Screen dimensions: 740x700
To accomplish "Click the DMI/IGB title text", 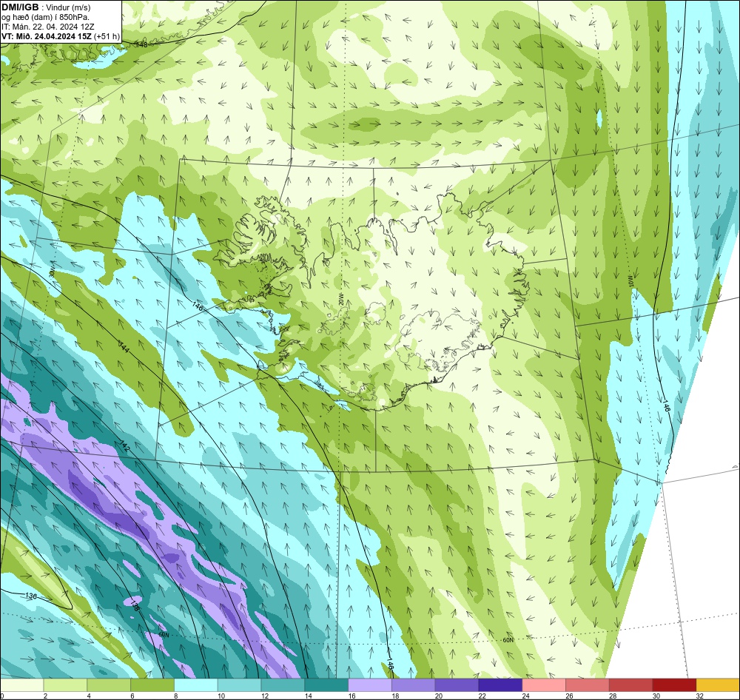I will (x=20, y=7).
